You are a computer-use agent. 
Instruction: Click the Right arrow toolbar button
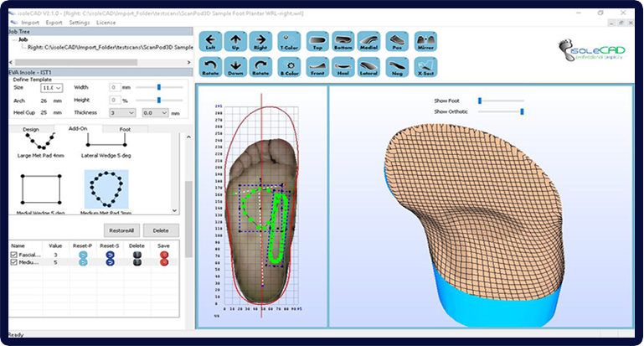click(260, 42)
